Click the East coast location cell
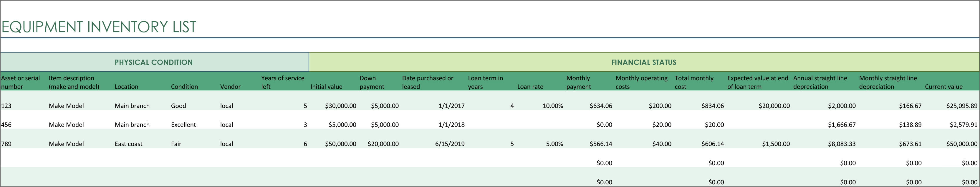This screenshot has height=187, width=980. [x=129, y=144]
